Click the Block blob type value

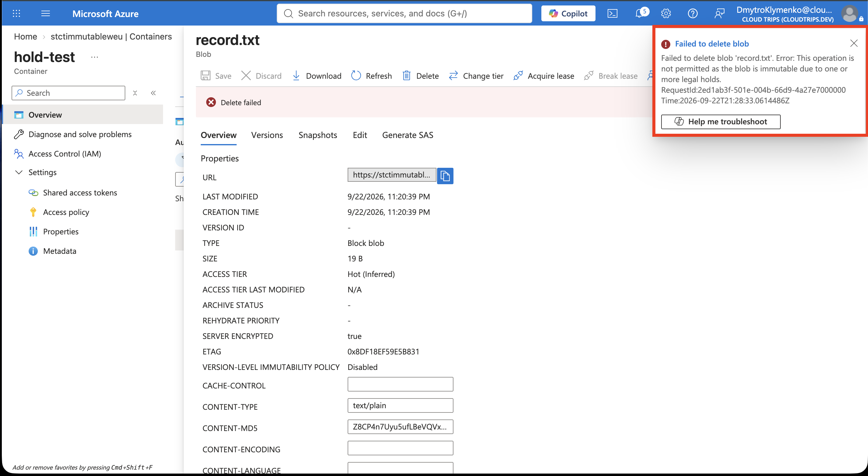click(366, 243)
